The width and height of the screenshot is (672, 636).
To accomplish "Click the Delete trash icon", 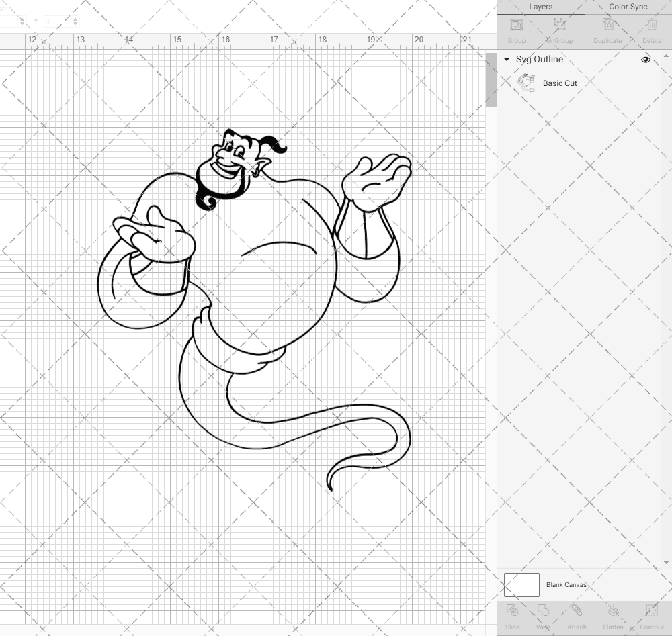I will coord(652,24).
